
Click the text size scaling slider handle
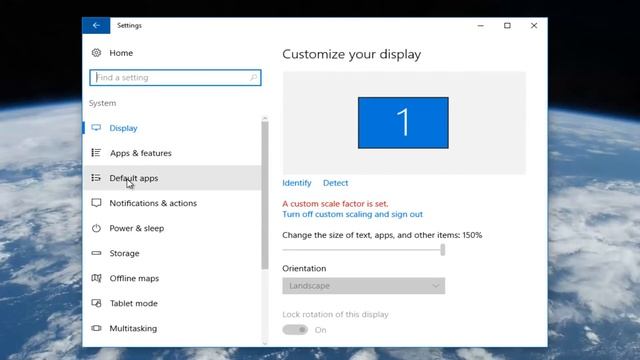point(442,250)
